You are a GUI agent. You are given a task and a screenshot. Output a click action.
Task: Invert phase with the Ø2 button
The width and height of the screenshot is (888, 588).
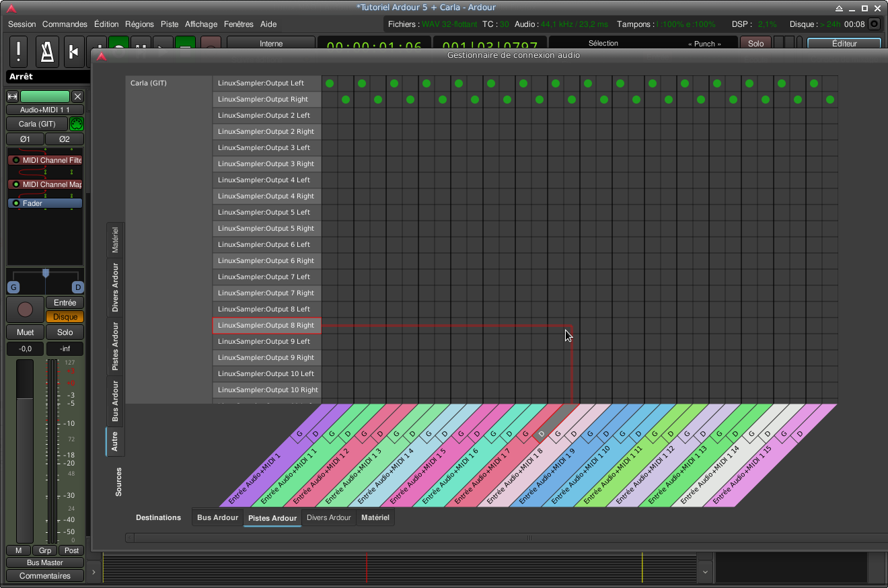coord(64,139)
